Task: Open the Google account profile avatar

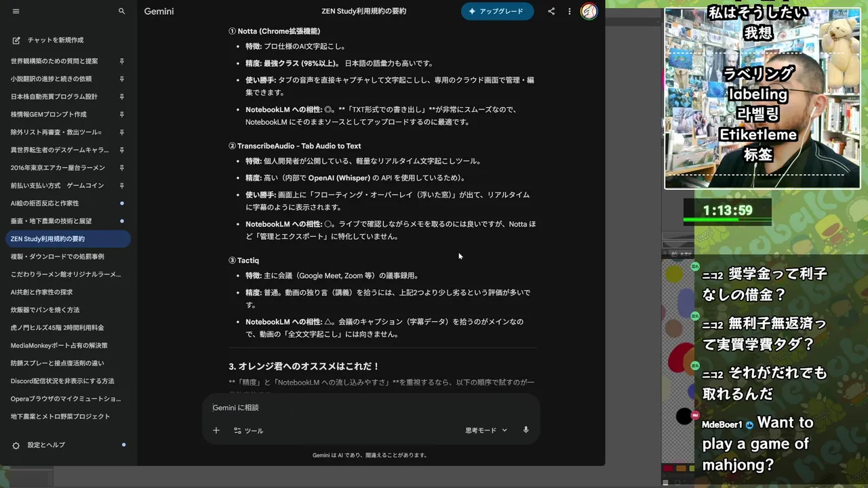Action: (x=589, y=12)
